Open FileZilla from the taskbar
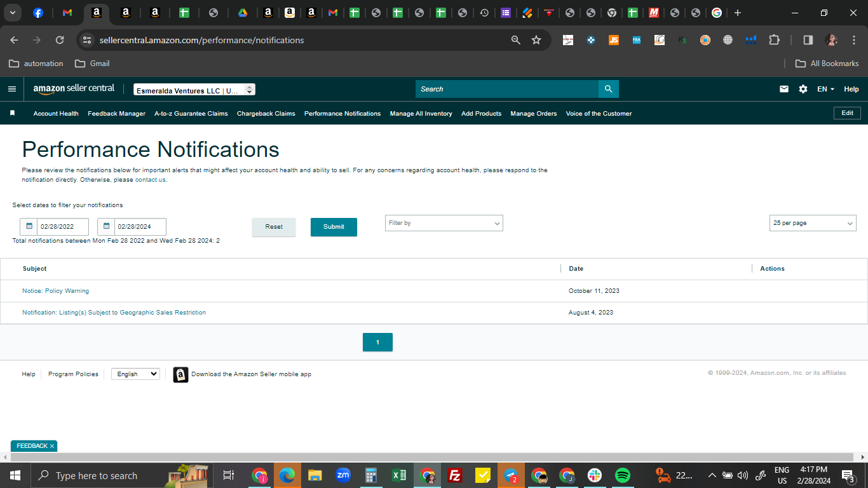 coord(454,475)
